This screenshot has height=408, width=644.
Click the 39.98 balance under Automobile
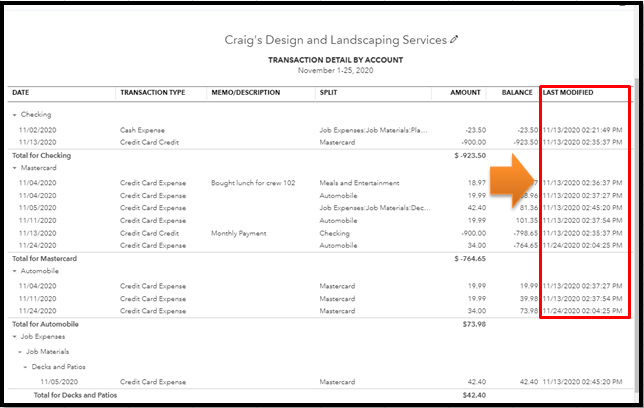point(529,299)
